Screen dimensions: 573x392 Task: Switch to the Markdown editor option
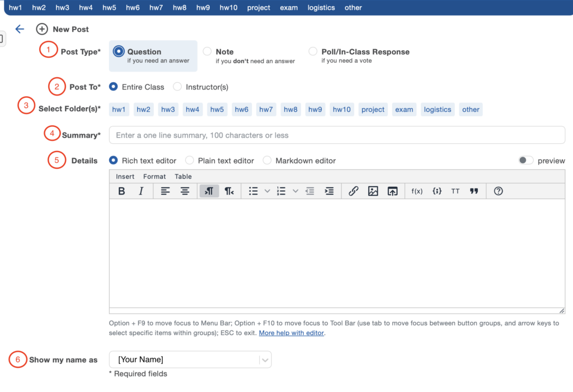point(267,160)
